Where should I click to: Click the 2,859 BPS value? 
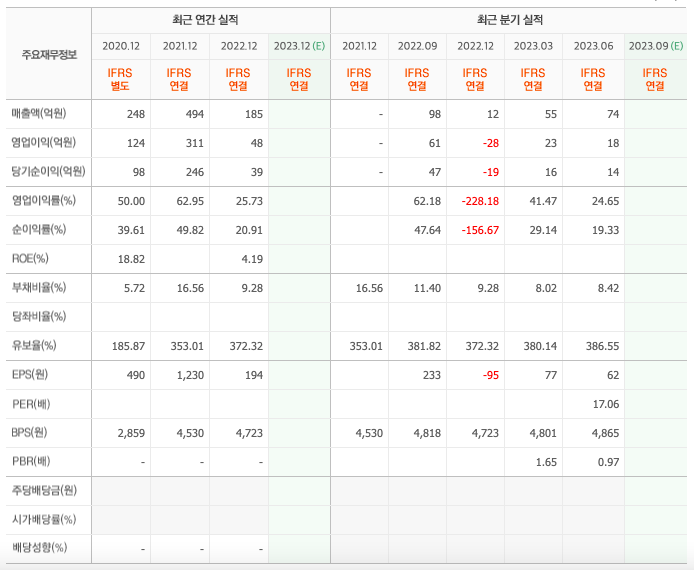tap(131, 433)
